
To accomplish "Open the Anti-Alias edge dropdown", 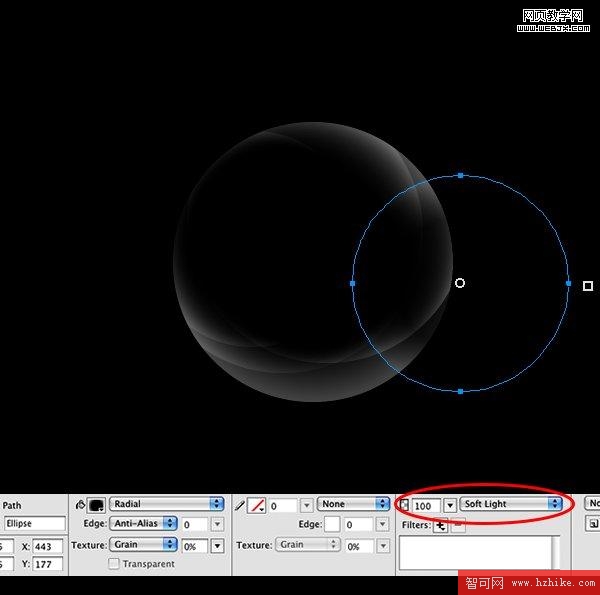I will pyautogui.click(x=143, y=523).
